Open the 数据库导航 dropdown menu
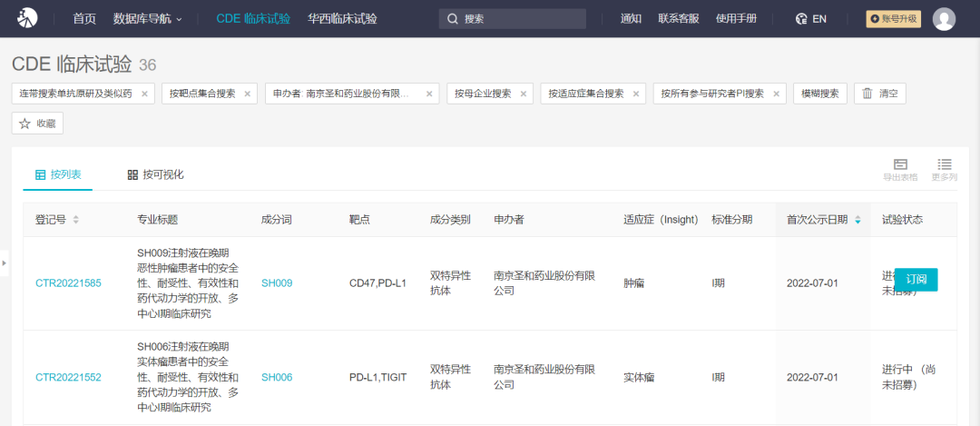 click(148, 19)
